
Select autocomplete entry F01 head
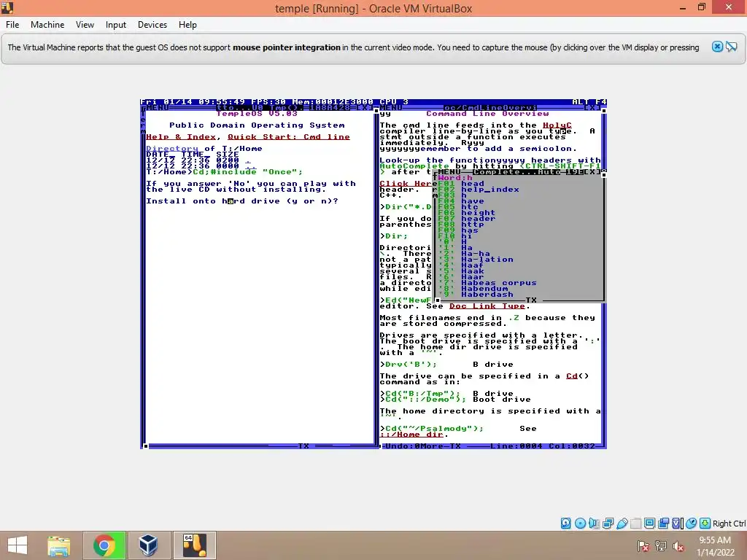tap(461, 184)
